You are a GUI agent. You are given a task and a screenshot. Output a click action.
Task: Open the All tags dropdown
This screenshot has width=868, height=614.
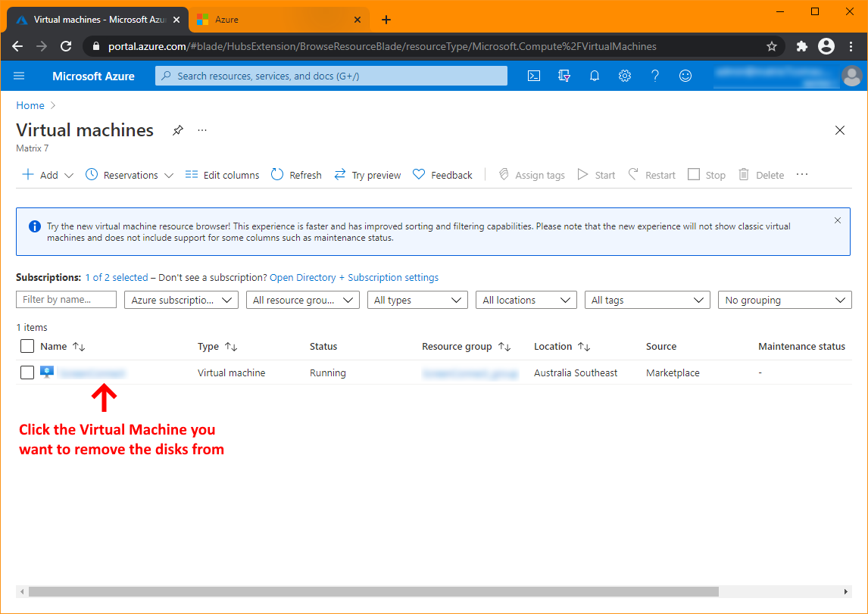(647, 300)
